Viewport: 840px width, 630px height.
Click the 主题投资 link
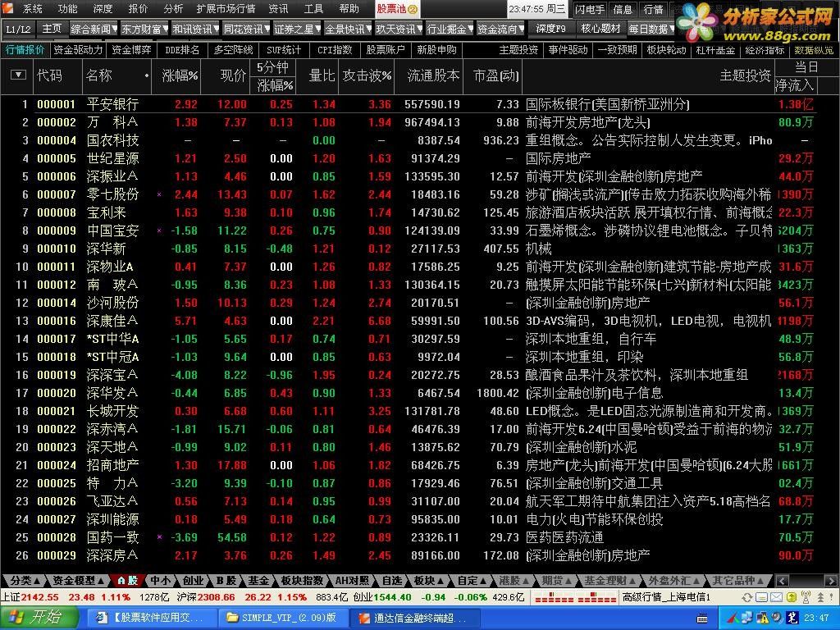click(x=518, y=50)
